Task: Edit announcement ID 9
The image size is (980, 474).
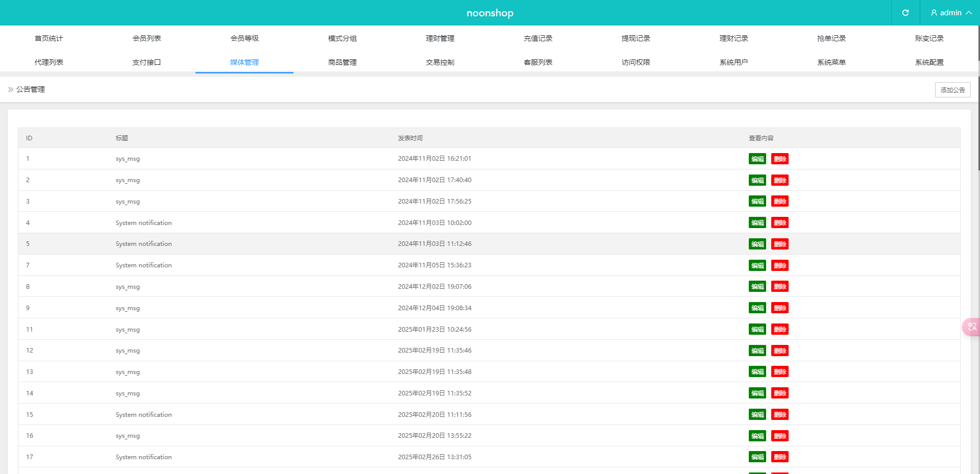Action: coord(757,308)
